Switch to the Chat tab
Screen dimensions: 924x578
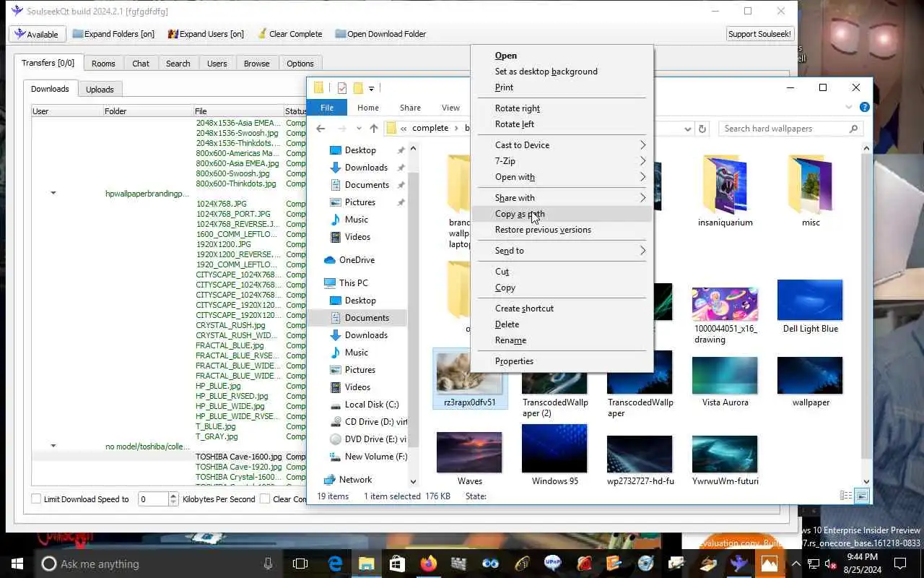[x=141, y=64]
